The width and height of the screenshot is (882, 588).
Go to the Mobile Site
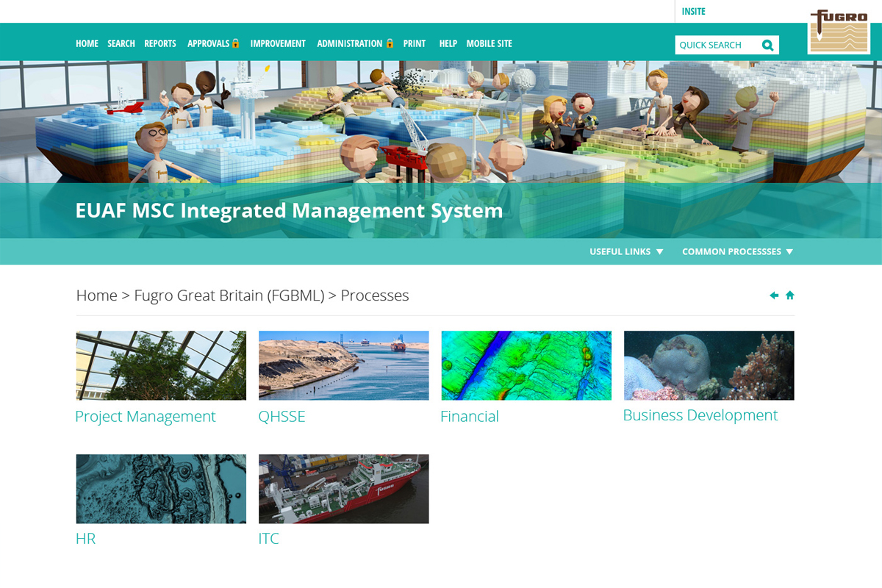[x=489, y=43]
